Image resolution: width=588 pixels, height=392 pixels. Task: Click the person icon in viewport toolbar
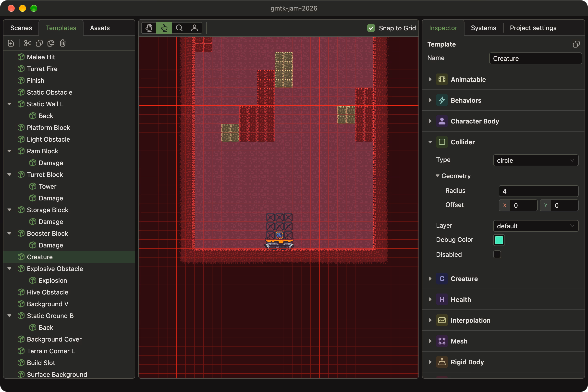[x=195, y=28]
